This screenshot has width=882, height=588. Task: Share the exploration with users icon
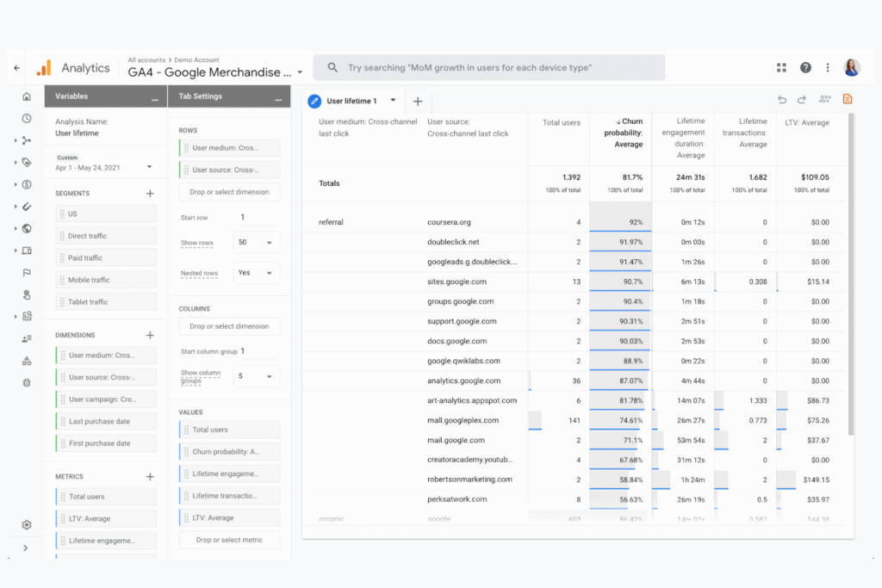(x=824, y=99)
